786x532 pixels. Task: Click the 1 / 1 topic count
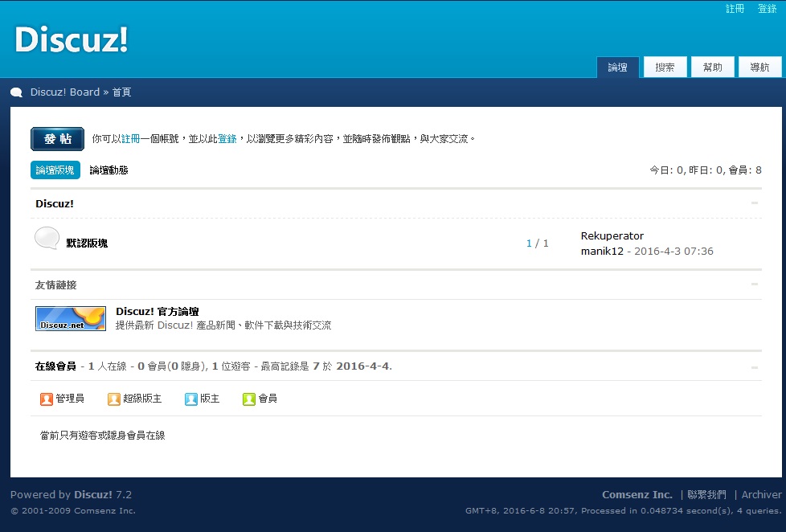pos(538,243)
